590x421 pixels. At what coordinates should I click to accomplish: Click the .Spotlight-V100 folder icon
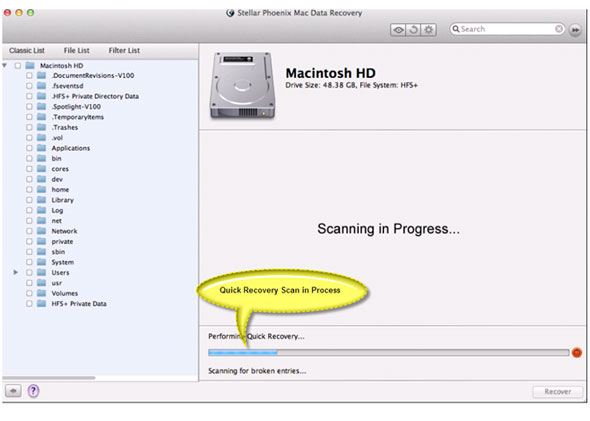pos(41,106)
